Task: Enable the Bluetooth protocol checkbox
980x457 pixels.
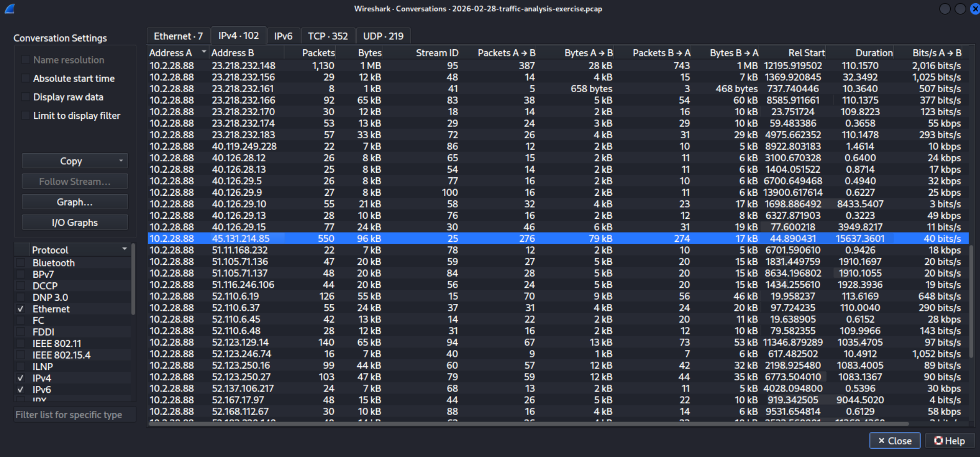Action: (x=21, y=263)
